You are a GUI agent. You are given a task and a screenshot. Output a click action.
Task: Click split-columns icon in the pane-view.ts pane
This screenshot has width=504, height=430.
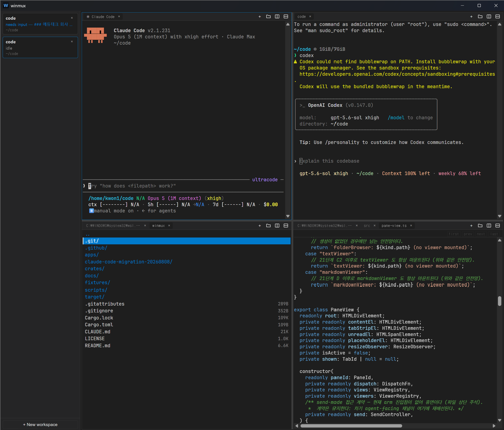point(489,226)
